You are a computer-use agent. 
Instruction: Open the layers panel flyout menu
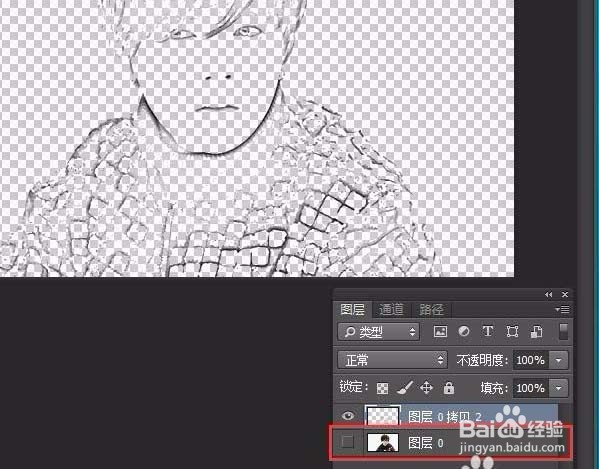(x=563, y=309)
